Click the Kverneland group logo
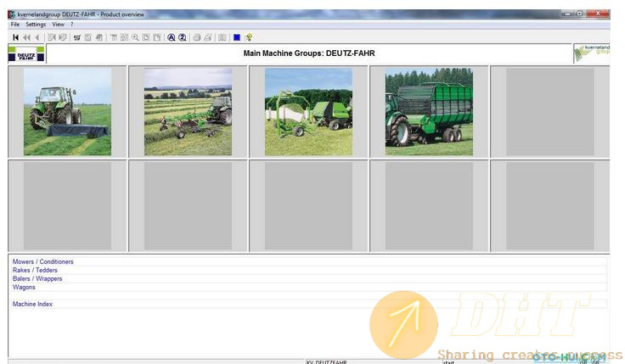The image size is (625, 364). click(592, 53)
